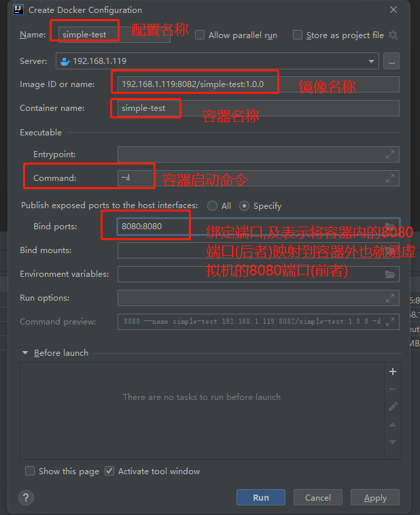
Task: Collapse the Before launch section
Action: tap(25, 353)
